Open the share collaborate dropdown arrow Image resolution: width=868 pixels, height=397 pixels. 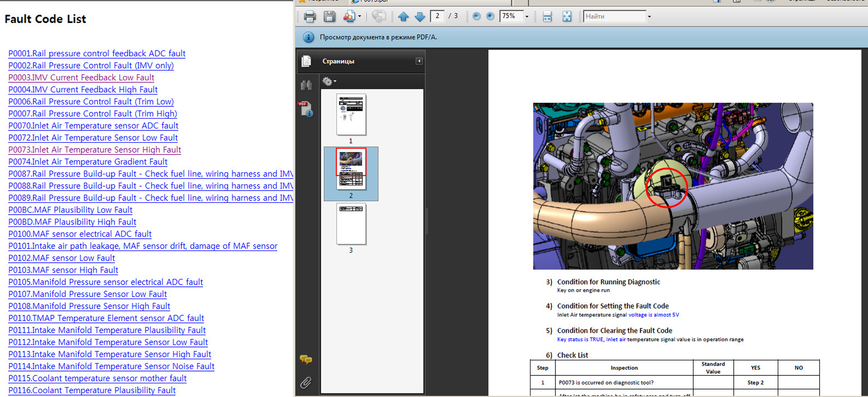click(360, 17)
